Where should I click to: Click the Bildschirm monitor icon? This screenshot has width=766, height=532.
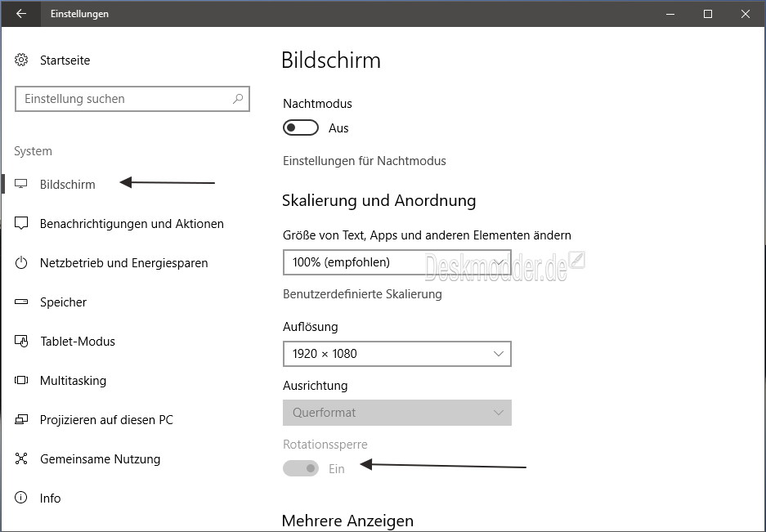pyautogui.click(x=21, y=184)
